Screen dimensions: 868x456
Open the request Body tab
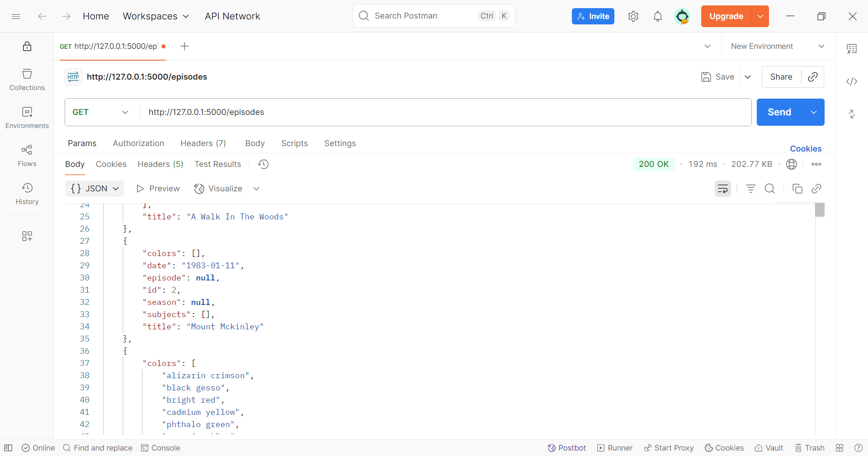click(x=255, y=143)
